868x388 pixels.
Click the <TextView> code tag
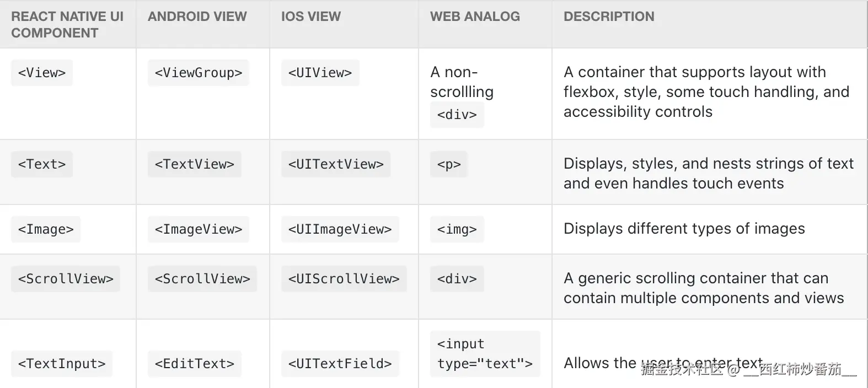[195, 164]
